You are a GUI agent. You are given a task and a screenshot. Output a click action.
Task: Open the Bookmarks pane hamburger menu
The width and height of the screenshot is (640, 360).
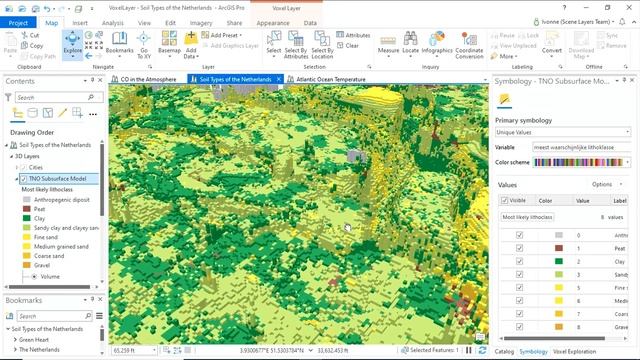click(99, 316)
